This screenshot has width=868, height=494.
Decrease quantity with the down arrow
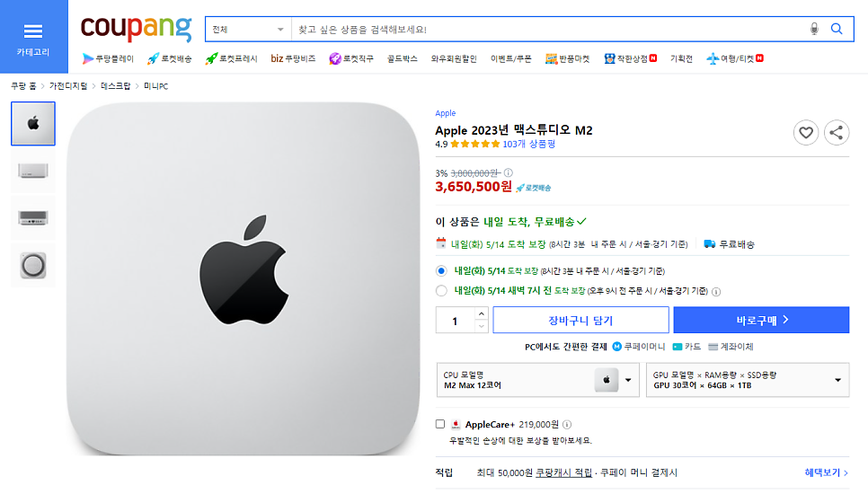(x=481, y=326)
